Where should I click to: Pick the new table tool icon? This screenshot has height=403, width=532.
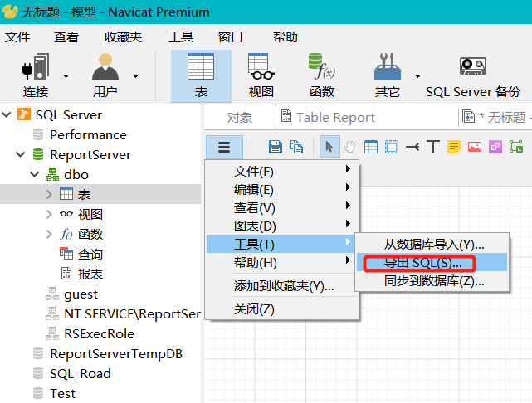point(371,147)
